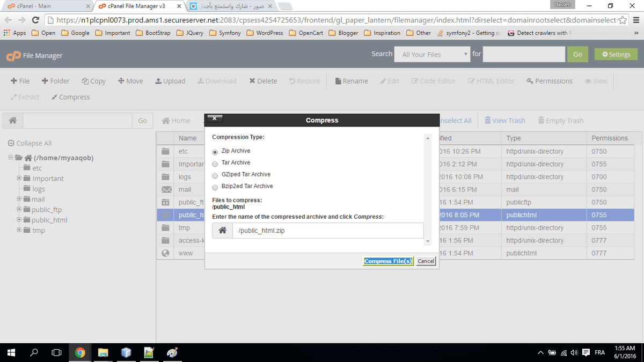Open File Explorer from taskbar
644x362 pixels.
tap(103, 352)
